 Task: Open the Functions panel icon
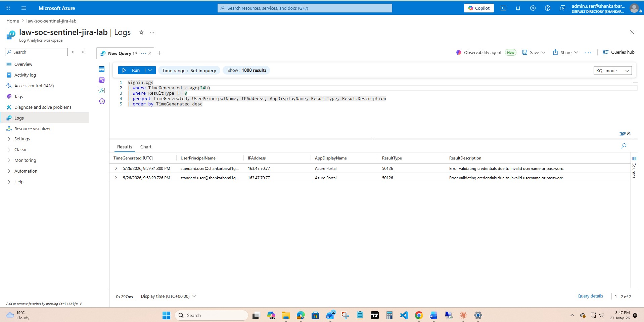click(102, 91)
